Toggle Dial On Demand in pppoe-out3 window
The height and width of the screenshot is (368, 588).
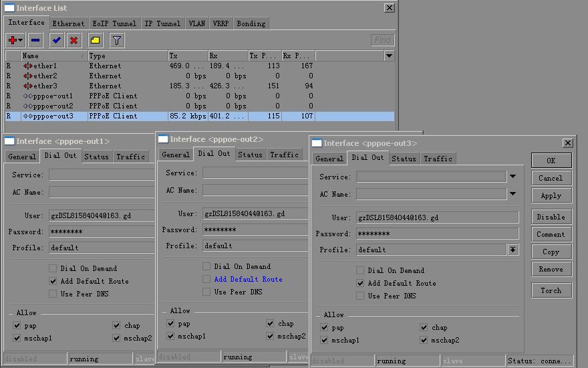(361, 271)
